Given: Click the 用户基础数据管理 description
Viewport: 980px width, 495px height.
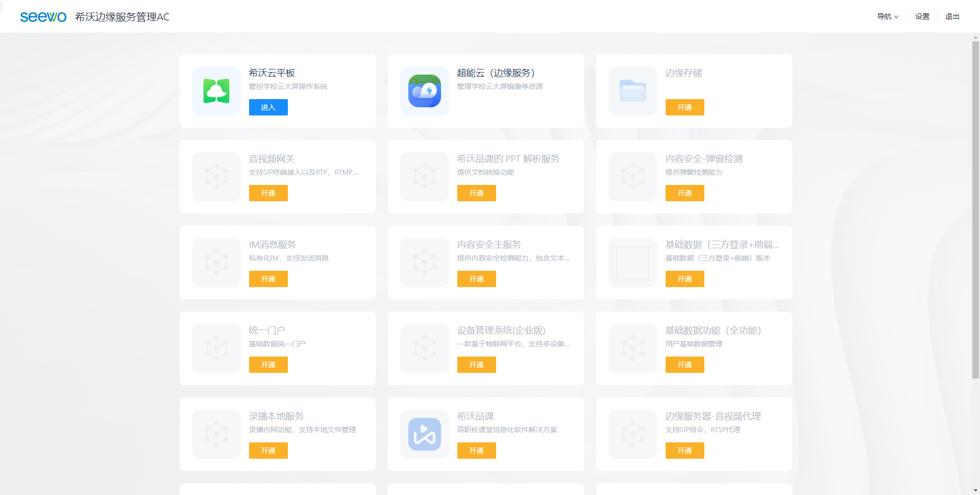Looking at the screenshot, I should (x=694, y=344).
